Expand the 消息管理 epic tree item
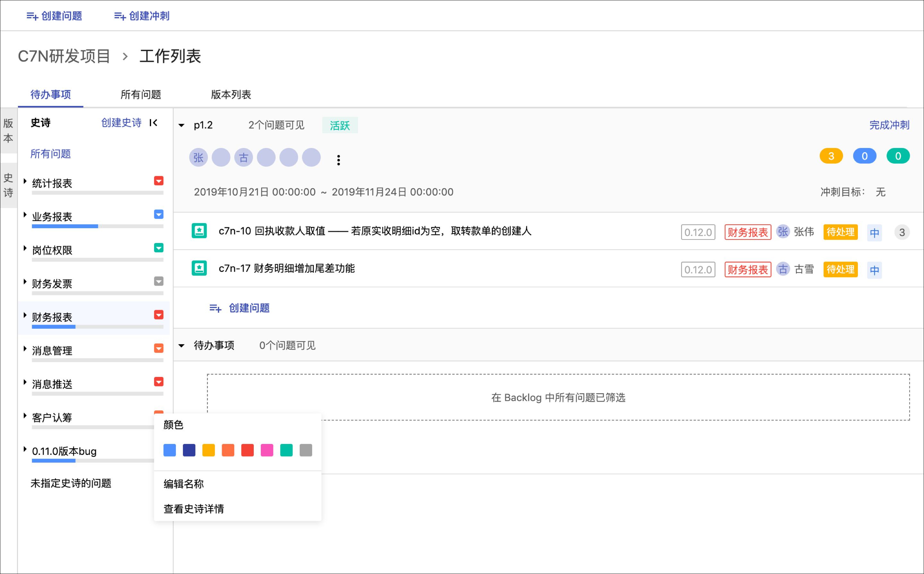 tap(25, 349)
